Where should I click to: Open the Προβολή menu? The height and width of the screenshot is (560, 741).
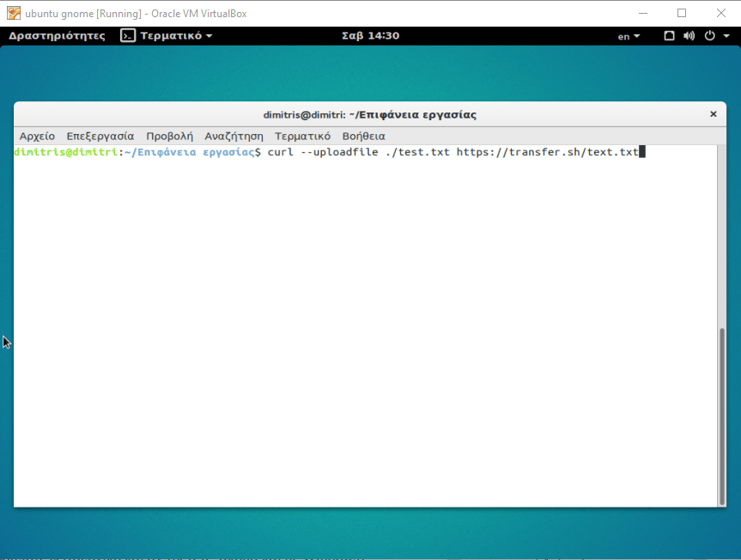pyautogui.click(x=169, y=136)
